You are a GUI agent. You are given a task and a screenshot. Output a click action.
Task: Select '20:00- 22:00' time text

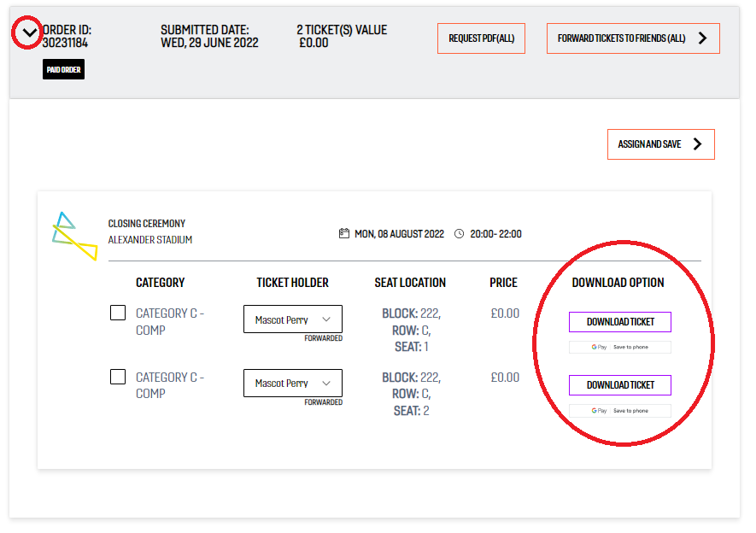pyautogui.click(x=495, y=234)
